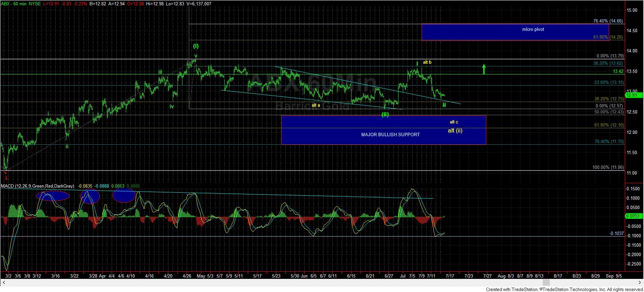The height and width of the screenshot is (292, 644).
Task: Click the '76.40% (11.70)' Fibonacci label
Action: click(609, 142)
